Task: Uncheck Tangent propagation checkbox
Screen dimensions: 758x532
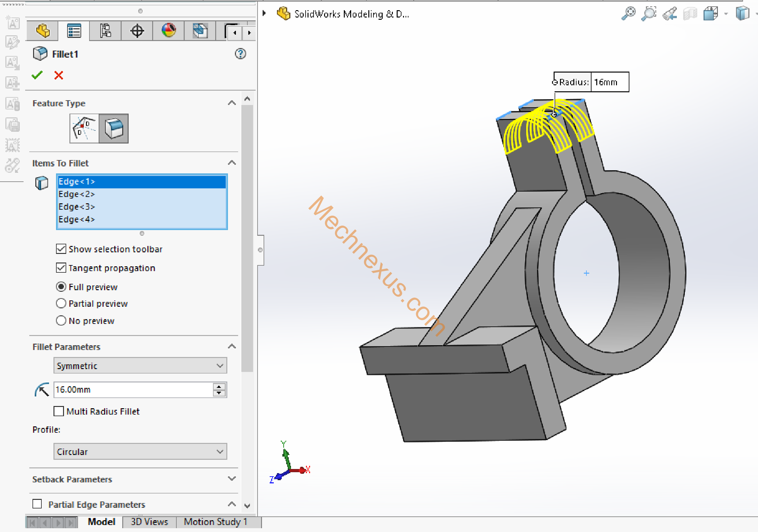Action: click(61, 268)
